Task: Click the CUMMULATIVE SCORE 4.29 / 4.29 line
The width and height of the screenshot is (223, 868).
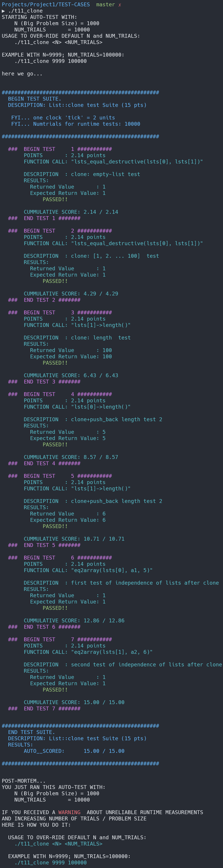Action: (x=71, y=294)
